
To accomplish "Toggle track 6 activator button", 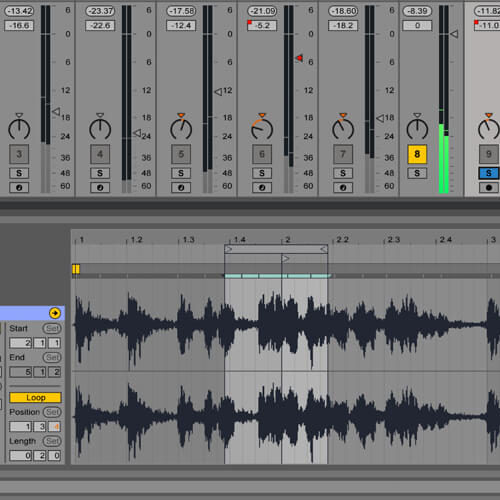I will [x=262, y=154].
